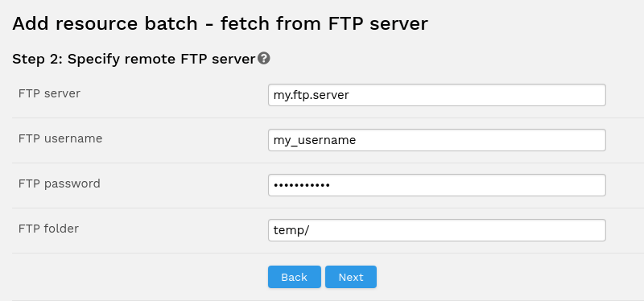
Task: Click the "FTP folder" label text
Action: pos(48,229)
